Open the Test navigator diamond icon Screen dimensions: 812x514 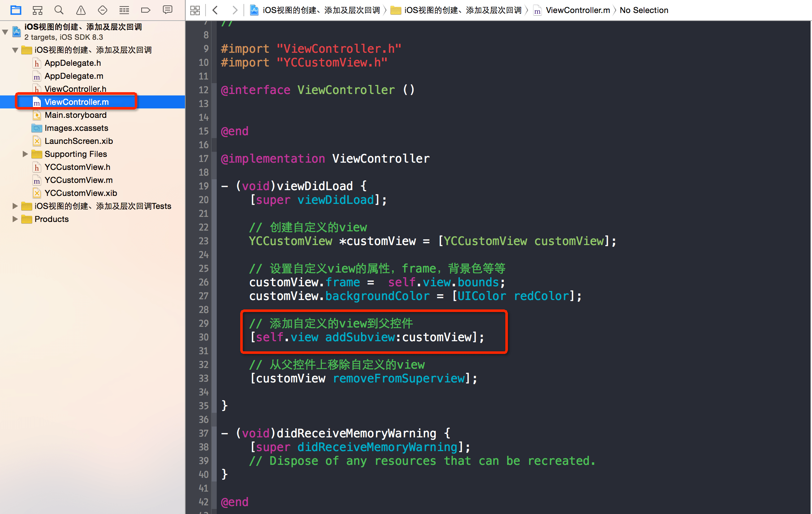[103, 10]
